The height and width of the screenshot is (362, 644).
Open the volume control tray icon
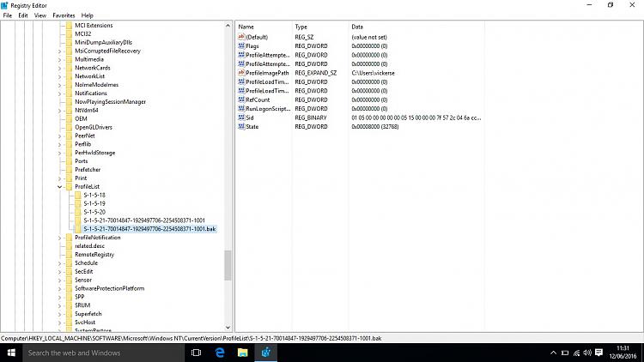pyautogui.click(x=587, y=353)
